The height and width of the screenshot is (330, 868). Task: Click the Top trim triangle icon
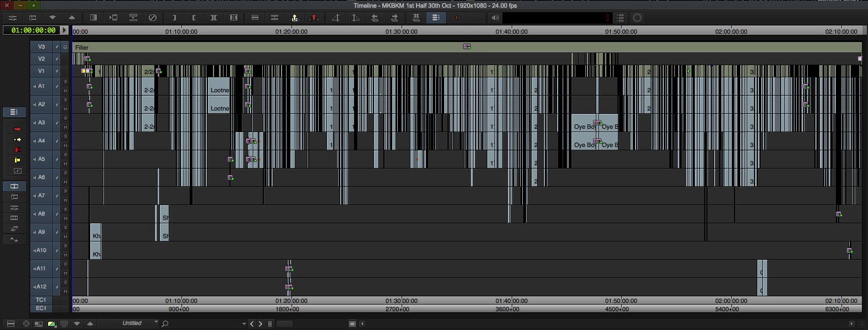(336, 18)
